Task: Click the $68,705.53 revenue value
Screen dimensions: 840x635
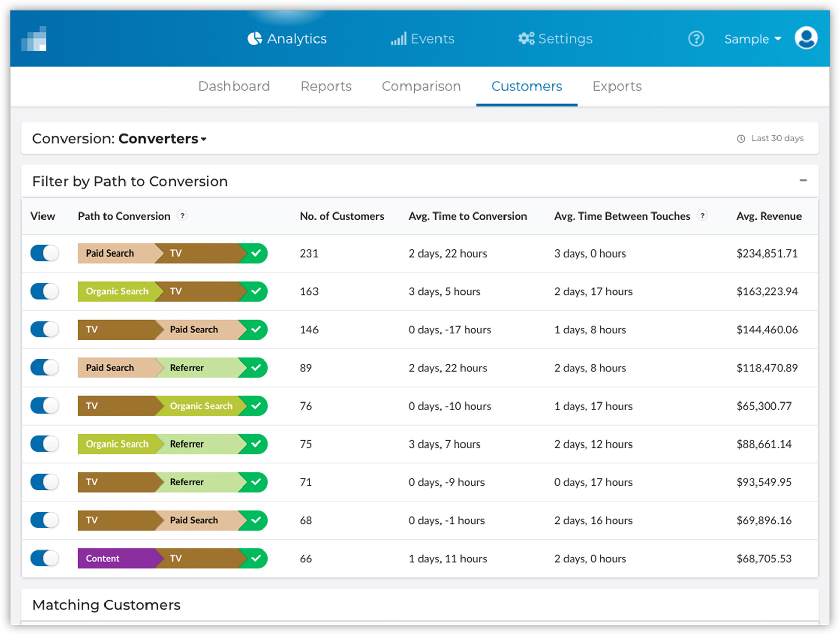Action: click(764, 559)
